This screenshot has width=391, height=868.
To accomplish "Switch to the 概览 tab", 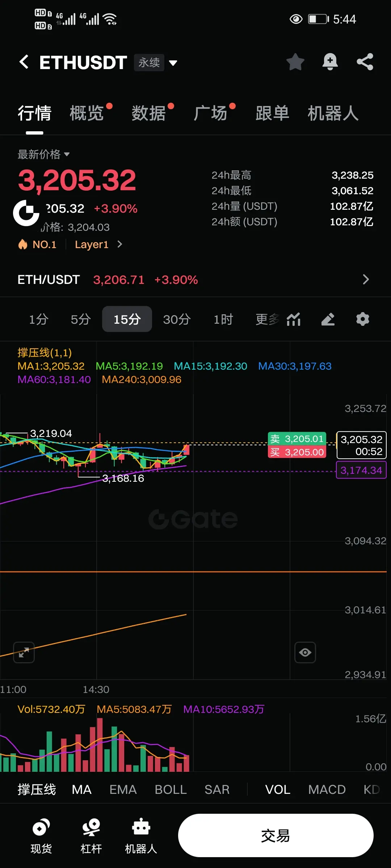I will (x=87, y=113).
